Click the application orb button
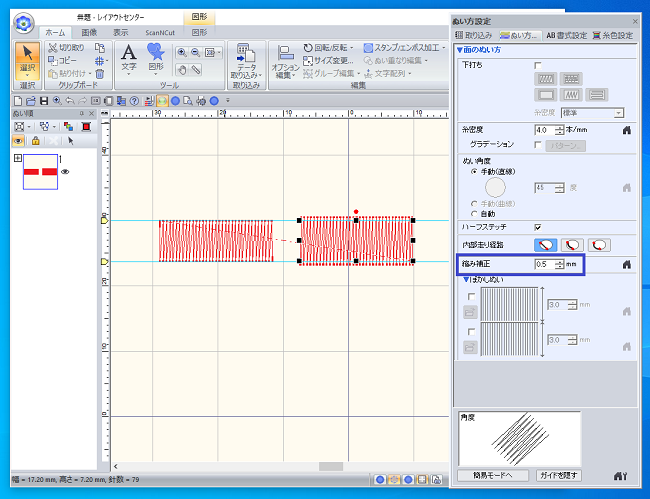The width and height of the screenshot is (650, 499). point(24,21)
